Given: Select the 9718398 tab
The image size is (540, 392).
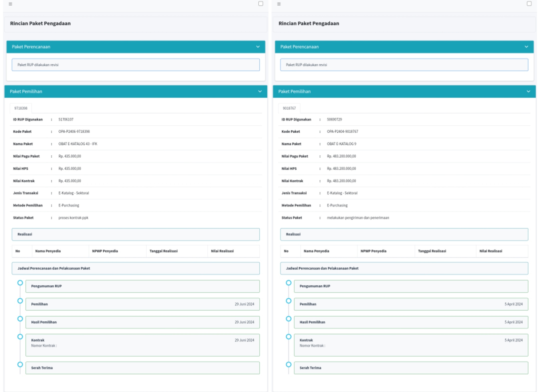Looking at the screenshot, I should [x=21, y=108].
